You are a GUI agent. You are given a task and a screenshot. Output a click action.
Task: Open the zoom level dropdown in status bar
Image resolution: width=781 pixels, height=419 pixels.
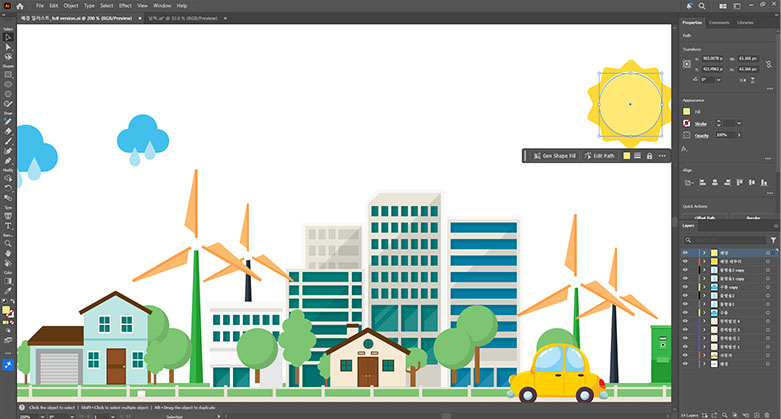click(x=42, y=417)
